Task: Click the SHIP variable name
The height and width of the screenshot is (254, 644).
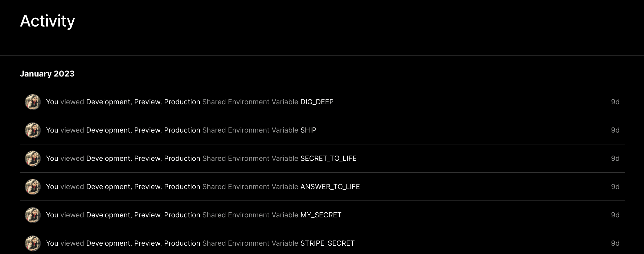Action: (308, 130)
